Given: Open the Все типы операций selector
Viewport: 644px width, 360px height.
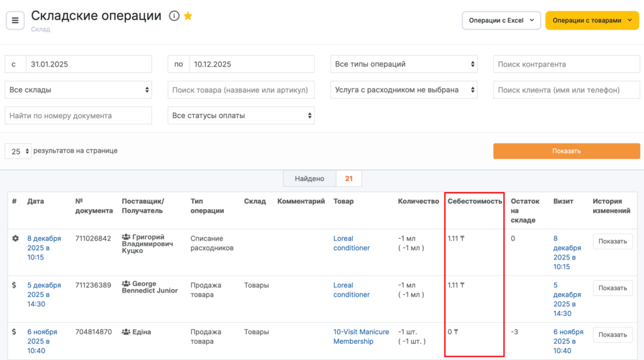Looking at the screenshot, I should [404, 64].
